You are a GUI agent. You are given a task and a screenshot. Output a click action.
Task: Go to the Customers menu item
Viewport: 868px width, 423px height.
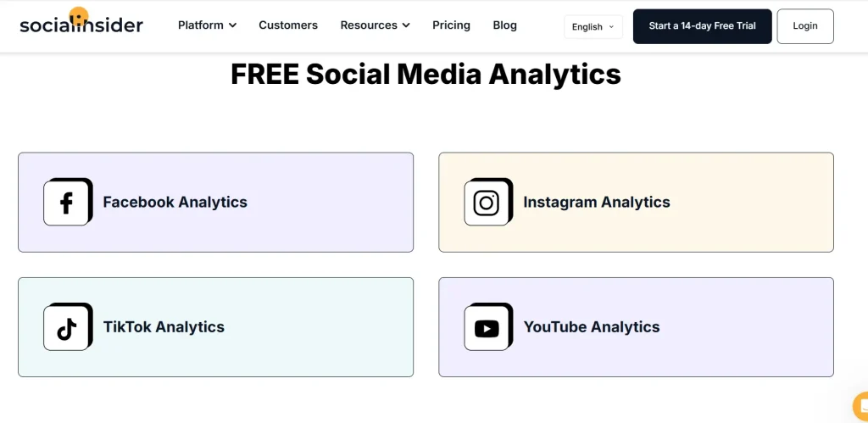288,25
